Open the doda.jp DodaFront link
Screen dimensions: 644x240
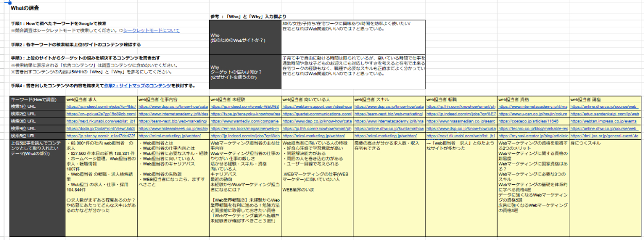pos(101,128)
